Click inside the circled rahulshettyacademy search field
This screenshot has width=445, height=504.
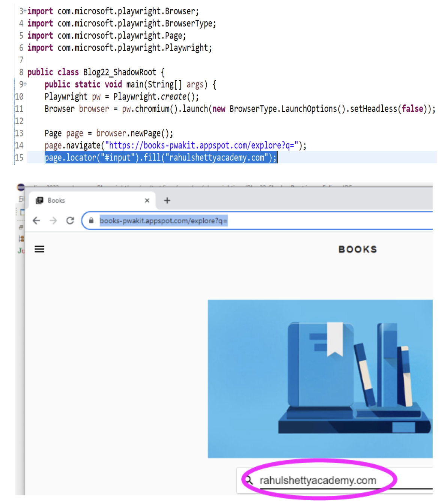click(x=319, y=480)
